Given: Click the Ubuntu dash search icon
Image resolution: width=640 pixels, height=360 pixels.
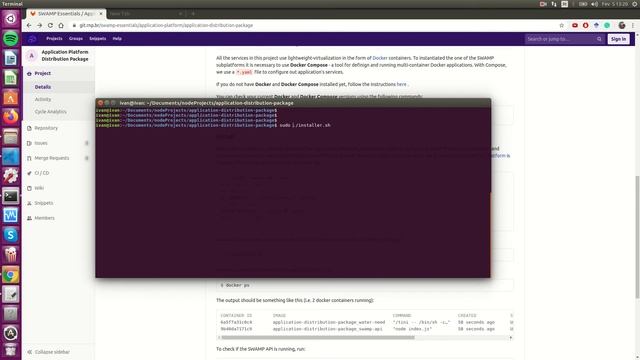Looking at the screenshot, I should (11, 19).
